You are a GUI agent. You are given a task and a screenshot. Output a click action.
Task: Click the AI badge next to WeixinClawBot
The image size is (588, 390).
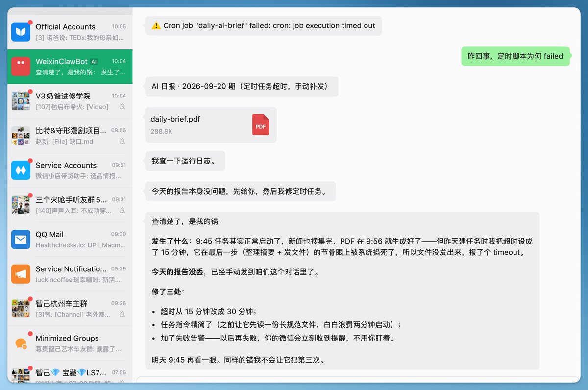(94, 62)
